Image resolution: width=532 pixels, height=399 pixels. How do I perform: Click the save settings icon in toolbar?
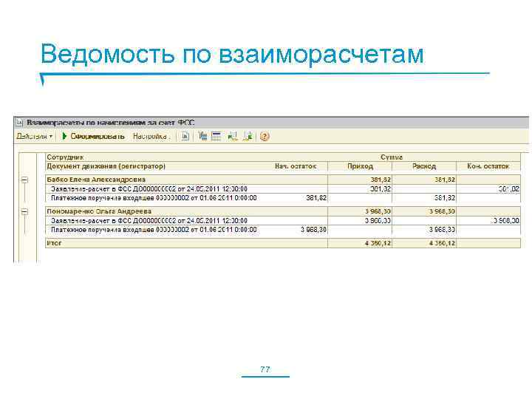(x=248, y=137)
